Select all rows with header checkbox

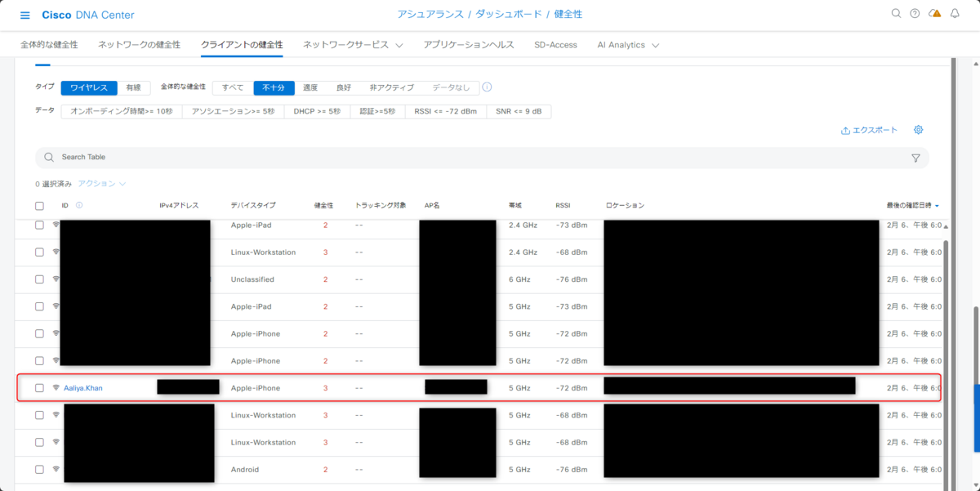(39, 206)
